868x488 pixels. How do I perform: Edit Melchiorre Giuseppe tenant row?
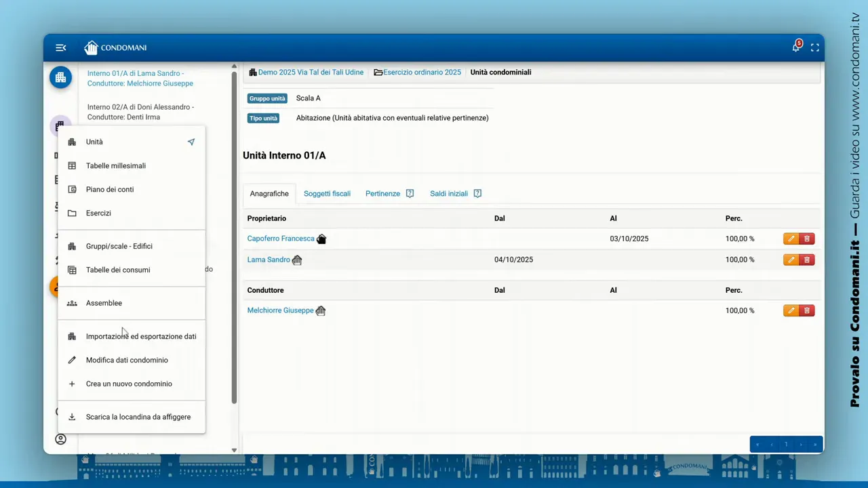(791, 310)
